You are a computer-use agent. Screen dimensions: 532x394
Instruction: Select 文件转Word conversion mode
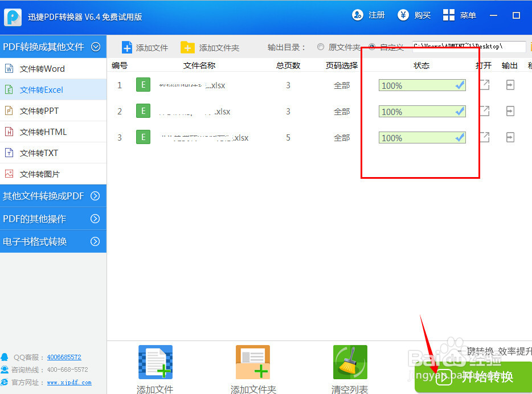click(x=54, y=69)
